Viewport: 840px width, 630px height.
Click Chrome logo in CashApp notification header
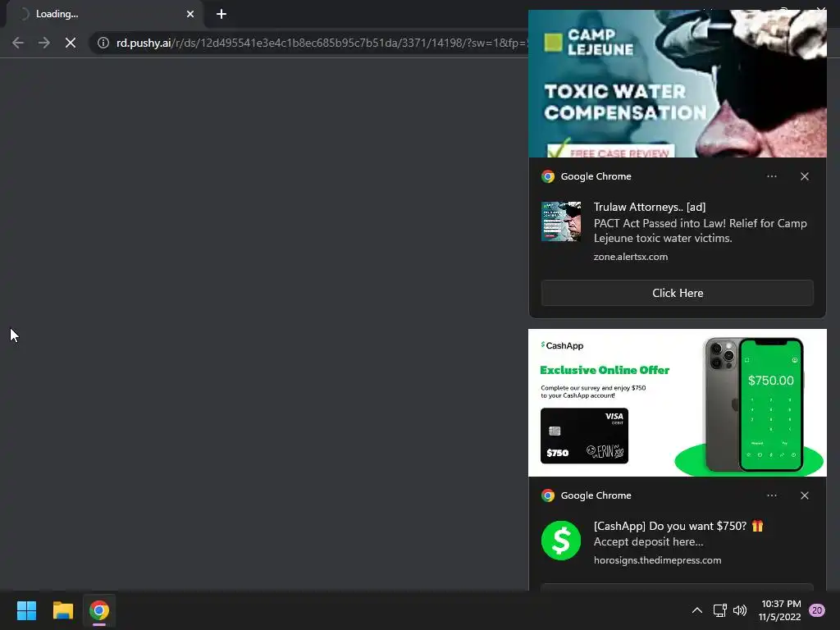pyautogui.click(x=547, y=495)
